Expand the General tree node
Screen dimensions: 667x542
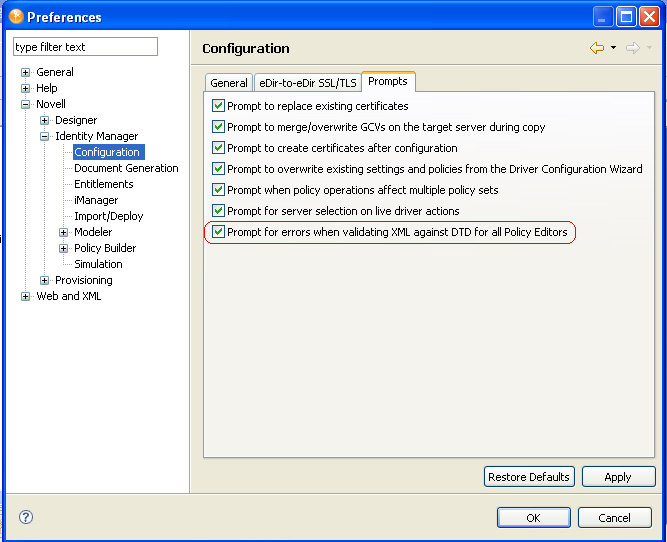[26, 72]
